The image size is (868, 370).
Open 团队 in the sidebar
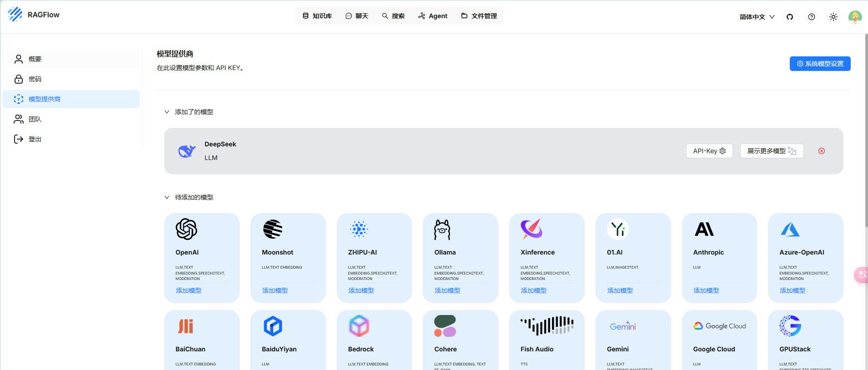(71, 119)
